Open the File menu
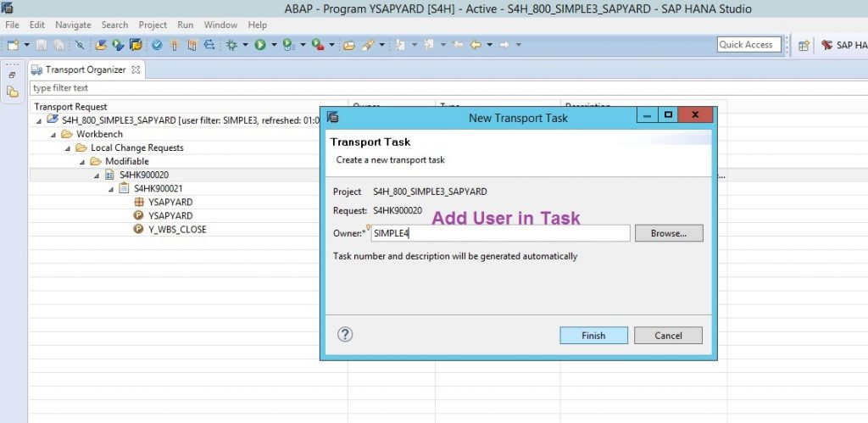Image resolution: width=868 pixels, height=423 pixels. 12,25
